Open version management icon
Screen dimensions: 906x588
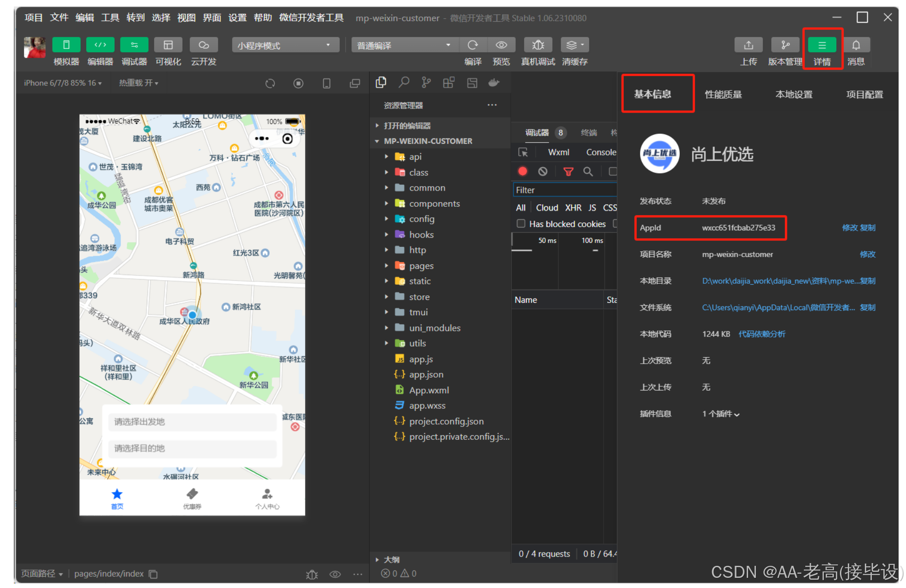pyautogui.click(x=785, y=45)
